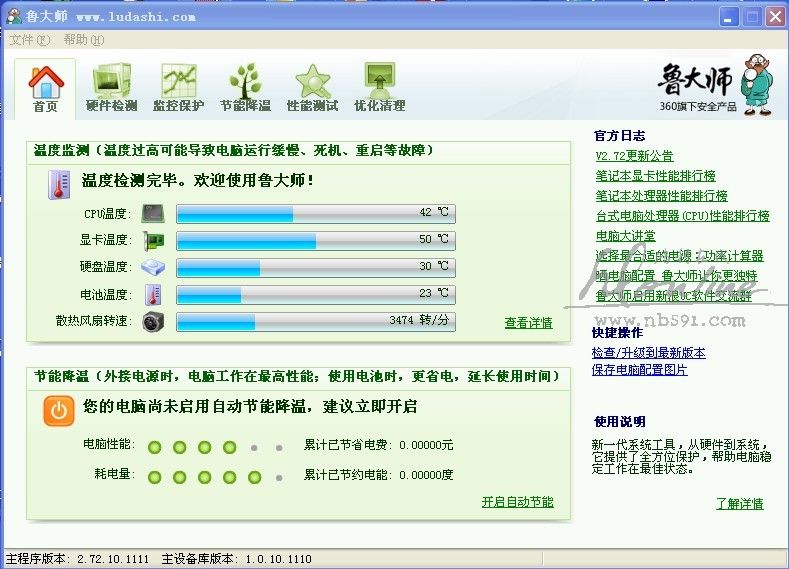
Task: Click the thermometer temperature monitor icon
Action: tap(58, 183)
